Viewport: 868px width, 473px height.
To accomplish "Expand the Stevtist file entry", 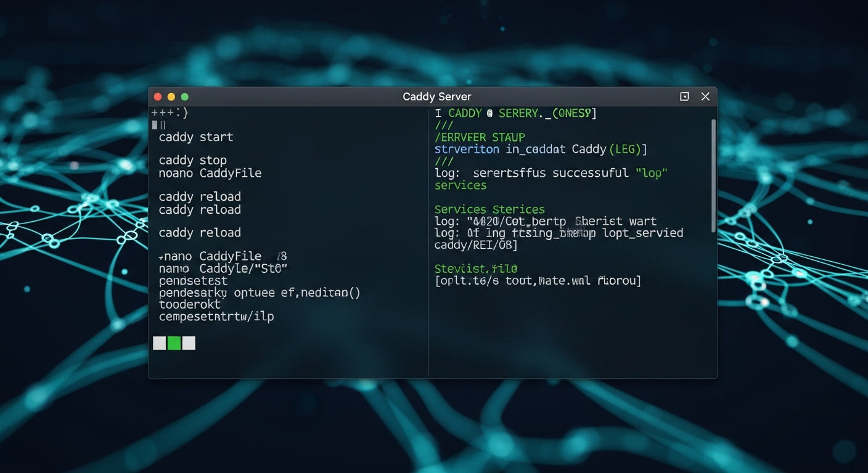I will coord(475,269).
